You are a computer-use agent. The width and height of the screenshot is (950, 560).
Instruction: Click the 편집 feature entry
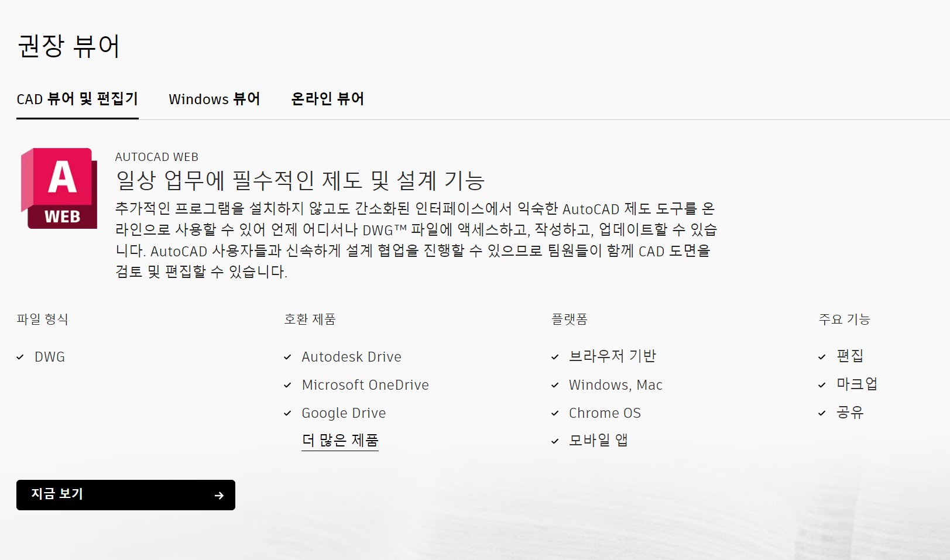click(850, 356)
